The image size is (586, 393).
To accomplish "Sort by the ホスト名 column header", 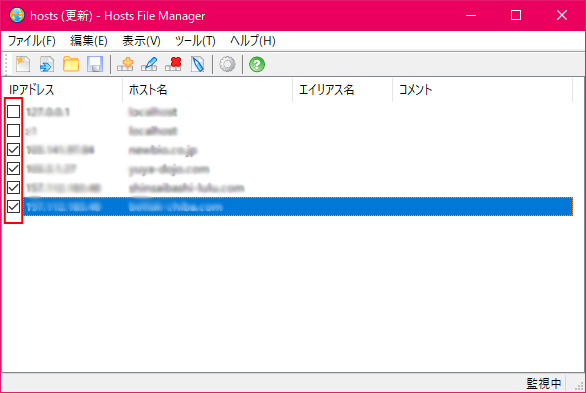I will coord(207,90).
